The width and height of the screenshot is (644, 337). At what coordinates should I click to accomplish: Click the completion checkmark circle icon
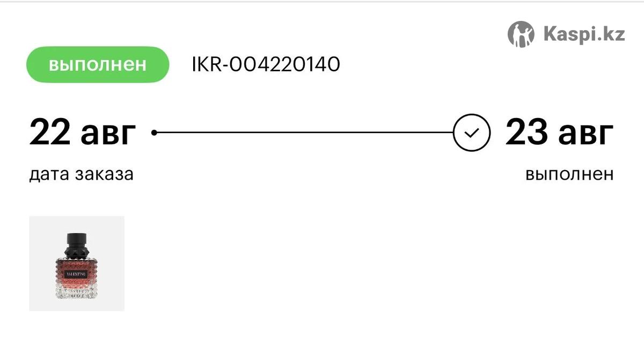click(x=471, y=133)
